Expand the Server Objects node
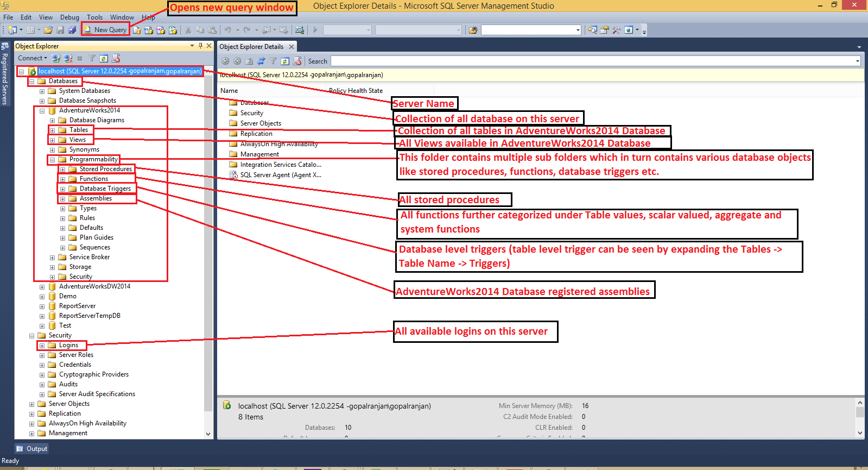This screenshot has width=868, height=470. [31, 404]
